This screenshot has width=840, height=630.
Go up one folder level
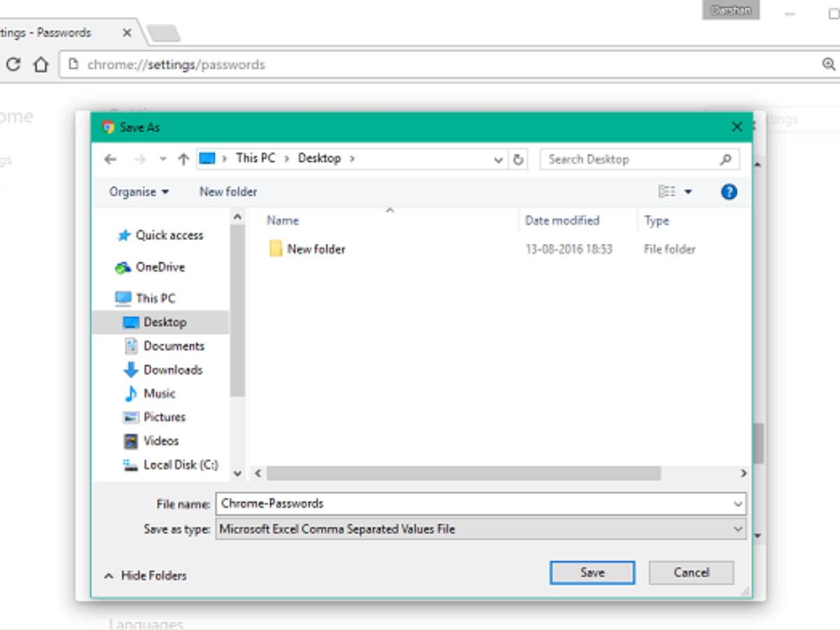pos(183,159)
